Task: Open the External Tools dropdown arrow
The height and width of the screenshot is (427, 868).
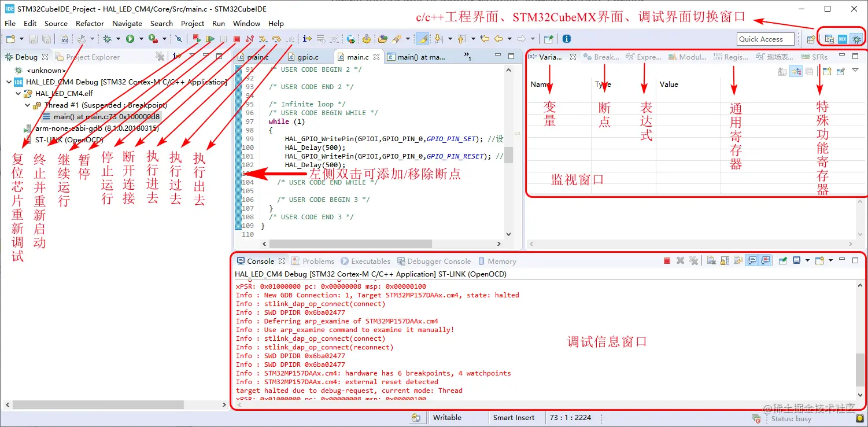Action: 164,39
